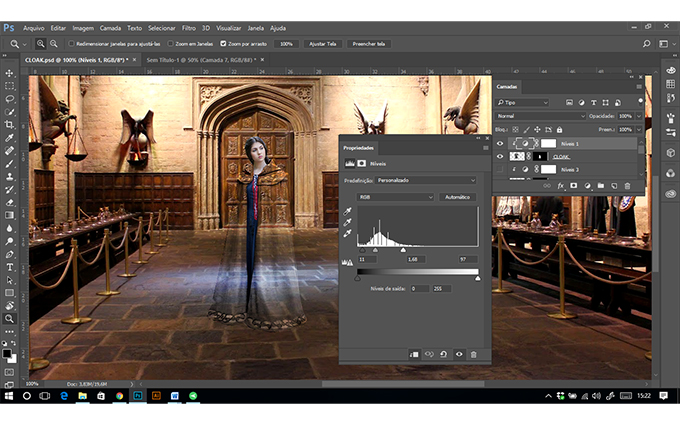Select the Crop tool
Viewport: 680px width, 425px height.
(9, 125)
